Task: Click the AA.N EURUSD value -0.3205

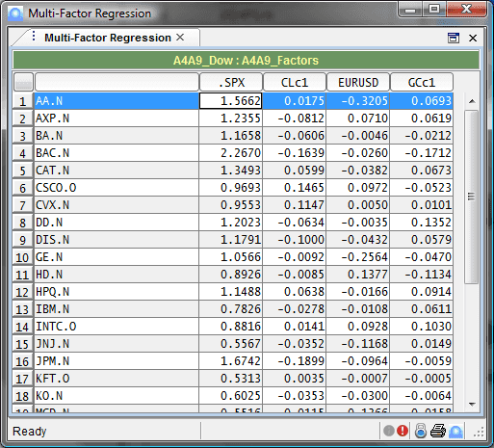Action: (358, 101)
